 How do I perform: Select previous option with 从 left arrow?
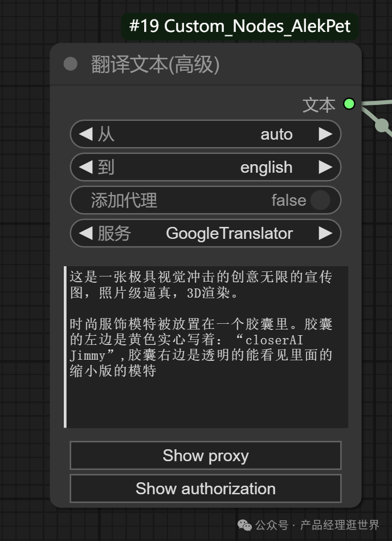[x=85, y=134]
